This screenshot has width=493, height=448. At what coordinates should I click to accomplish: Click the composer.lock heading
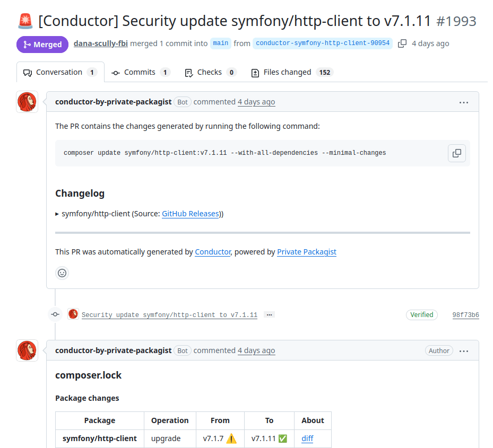click(x=88, y=375)
